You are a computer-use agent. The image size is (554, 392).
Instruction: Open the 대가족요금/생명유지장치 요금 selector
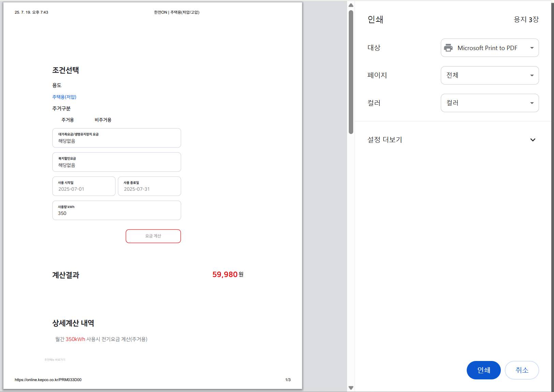[117, 138]
